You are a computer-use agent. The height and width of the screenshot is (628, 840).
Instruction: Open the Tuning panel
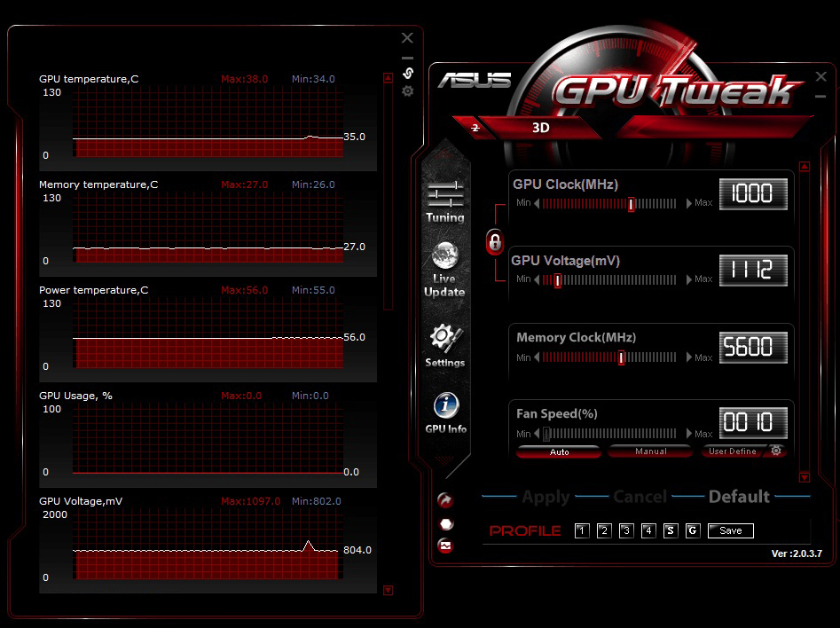coord(445,201)
